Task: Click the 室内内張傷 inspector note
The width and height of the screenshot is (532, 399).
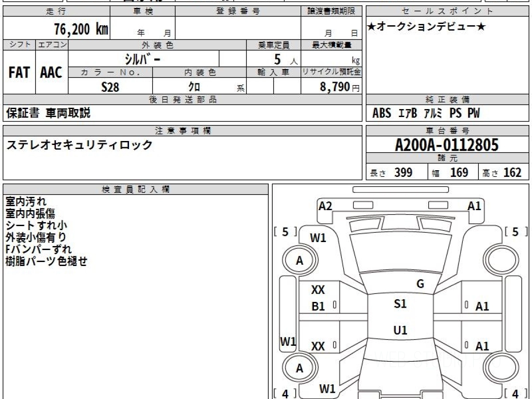Action: (30, 214)
